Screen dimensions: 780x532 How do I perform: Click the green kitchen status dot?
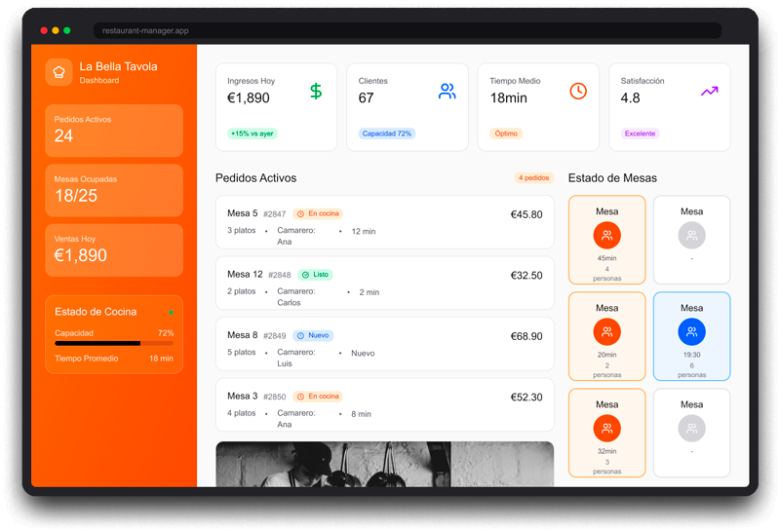click(172, 313)
